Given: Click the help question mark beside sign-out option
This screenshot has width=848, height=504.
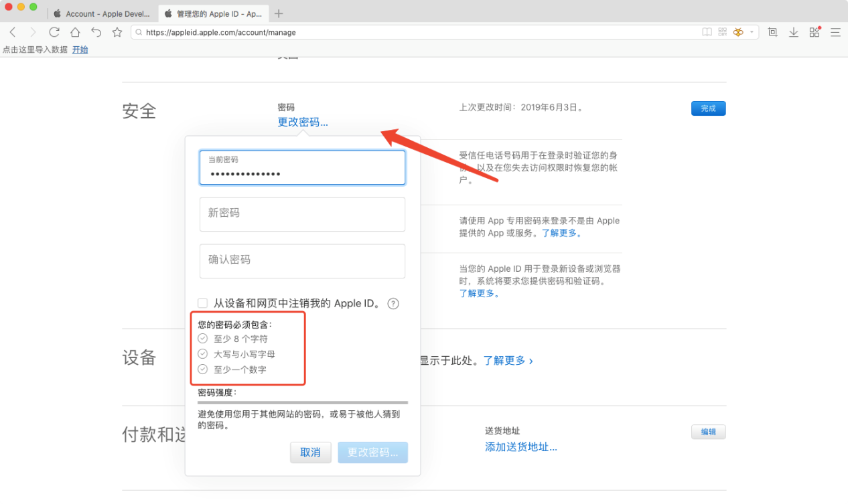Looking at the screenshot, I should pyautogui.click(x=393, y=303).
